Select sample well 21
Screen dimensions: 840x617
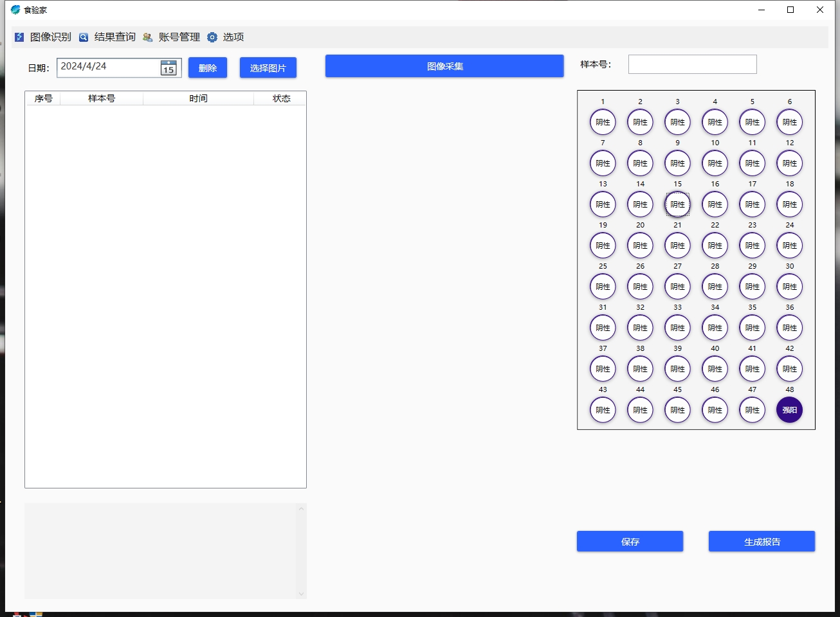coord(677,246)
